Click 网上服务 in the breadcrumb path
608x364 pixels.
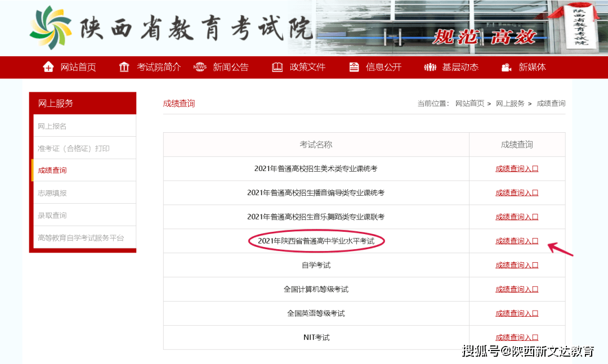click(x=510, y=103)
